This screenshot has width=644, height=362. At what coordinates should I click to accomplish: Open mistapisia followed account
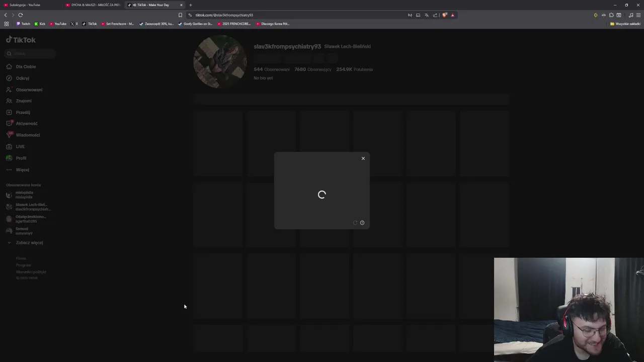[20, 195]
